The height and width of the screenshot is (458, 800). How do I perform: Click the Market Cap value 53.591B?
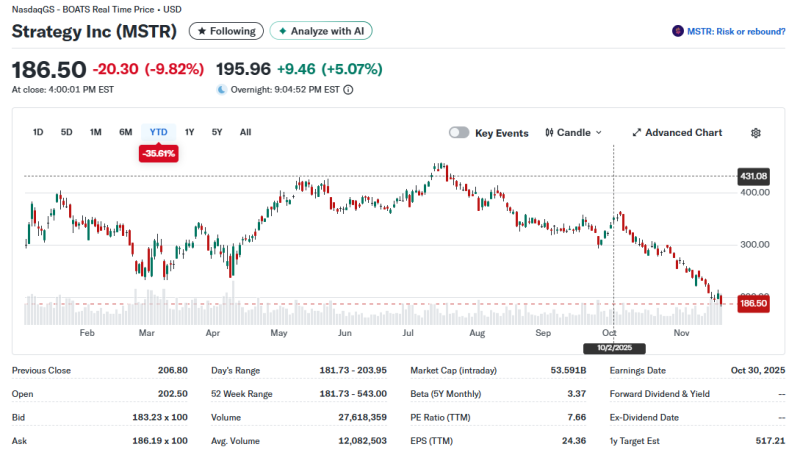(x=568, y=370)
